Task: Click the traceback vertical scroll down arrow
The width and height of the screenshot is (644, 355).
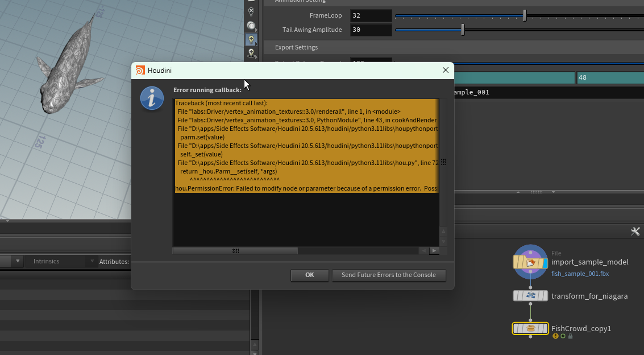Action: [443, 241]
